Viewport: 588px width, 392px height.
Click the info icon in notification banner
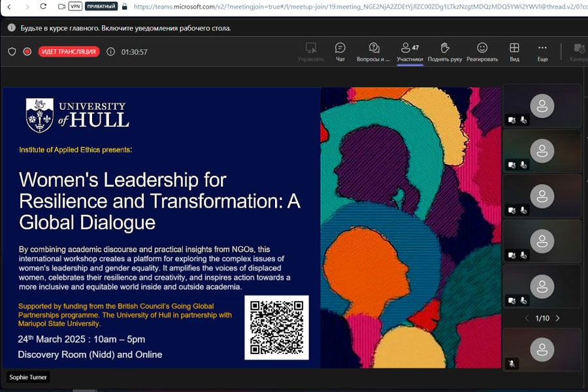[x=12, y=27]
